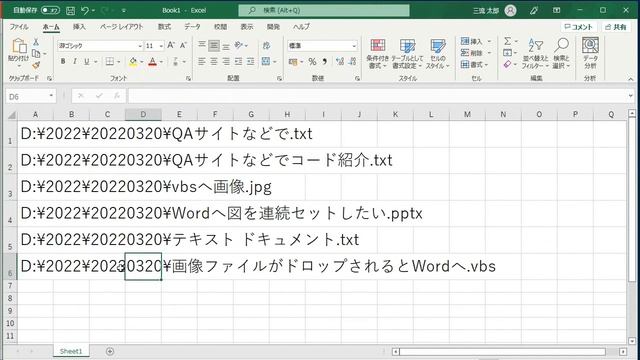This screenshot has width=640, height=360.
Task: Open テーブルとして書式設定 menu
Action: pyautogui.click(x=407, y=53)
